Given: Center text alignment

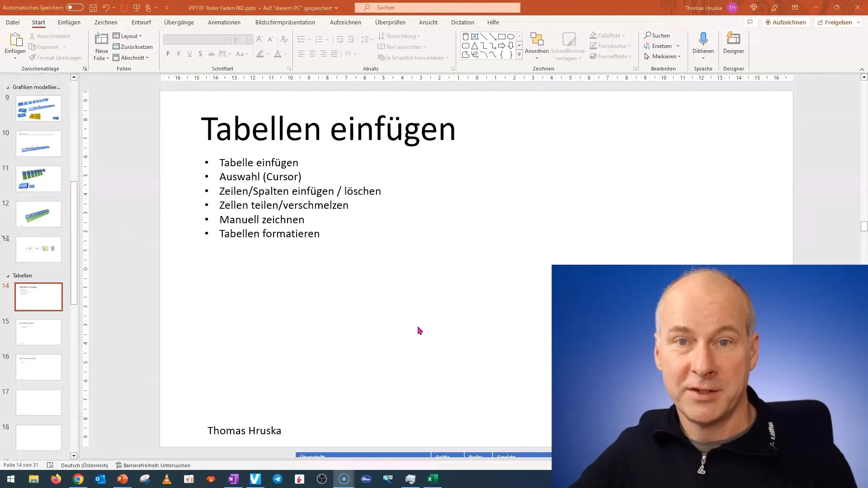Looking at the screenshot, I should (312, 54).
